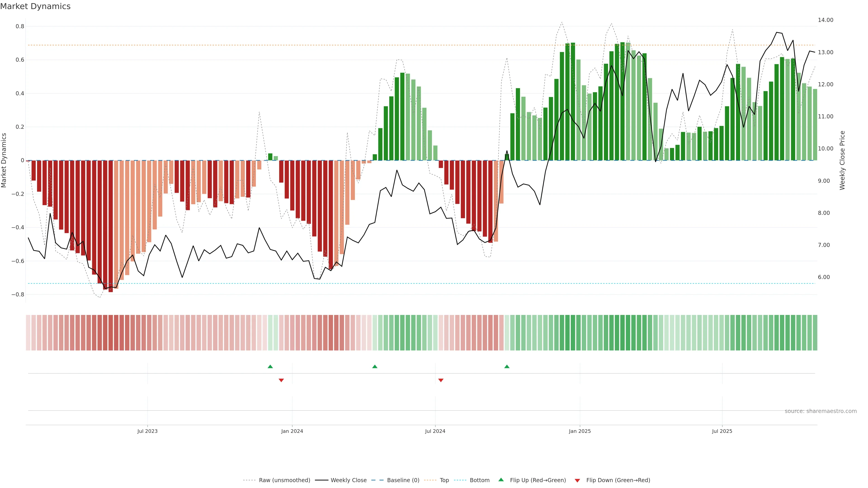Click the third green flip-up triangle marker
This screenshot has height=488, width=868.
[x=507, y=366]
